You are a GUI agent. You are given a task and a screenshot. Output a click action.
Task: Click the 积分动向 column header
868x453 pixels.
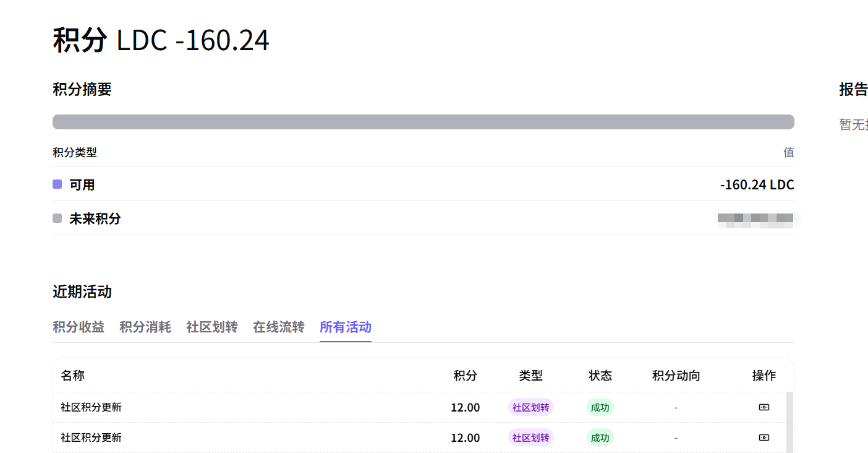(676, 376)
